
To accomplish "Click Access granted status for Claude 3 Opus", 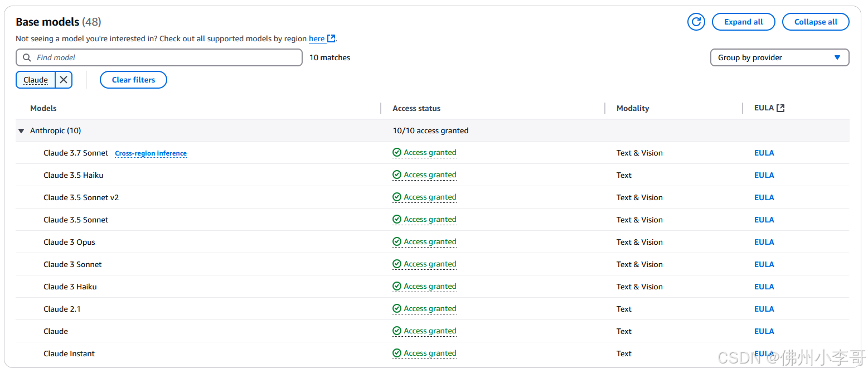I will coord(424,242).
